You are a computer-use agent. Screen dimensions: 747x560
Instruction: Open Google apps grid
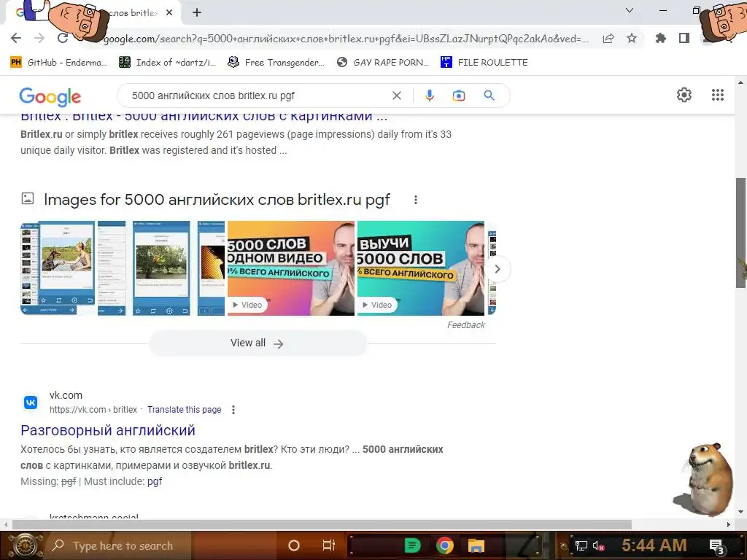point(718,95)
